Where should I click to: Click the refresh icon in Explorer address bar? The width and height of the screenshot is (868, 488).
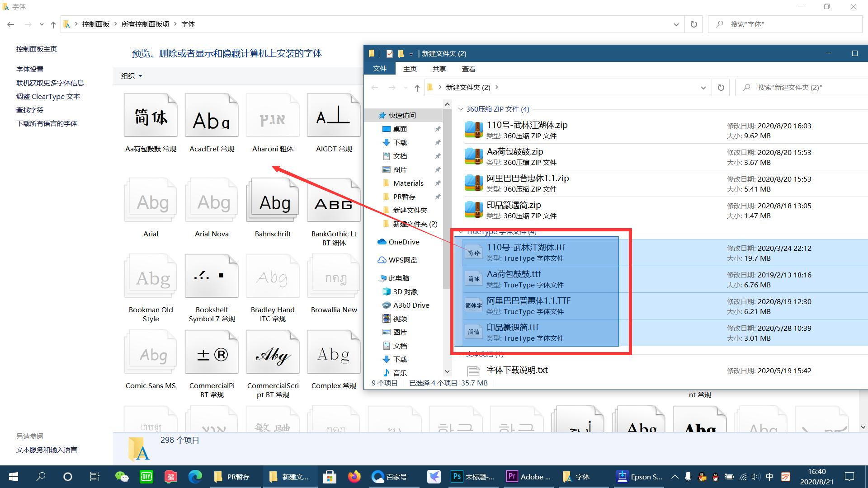721,87
